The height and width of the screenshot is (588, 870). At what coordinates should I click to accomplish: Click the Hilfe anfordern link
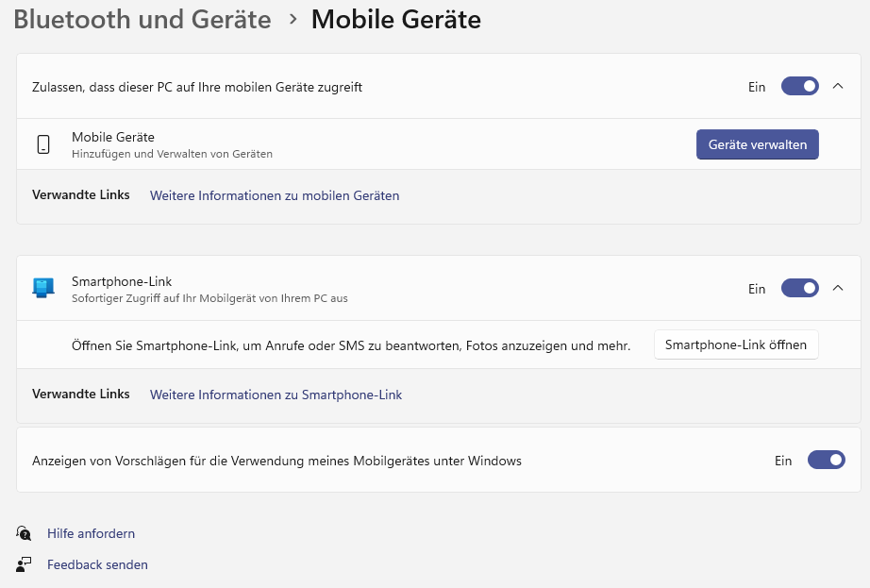(x=91, y=532)
